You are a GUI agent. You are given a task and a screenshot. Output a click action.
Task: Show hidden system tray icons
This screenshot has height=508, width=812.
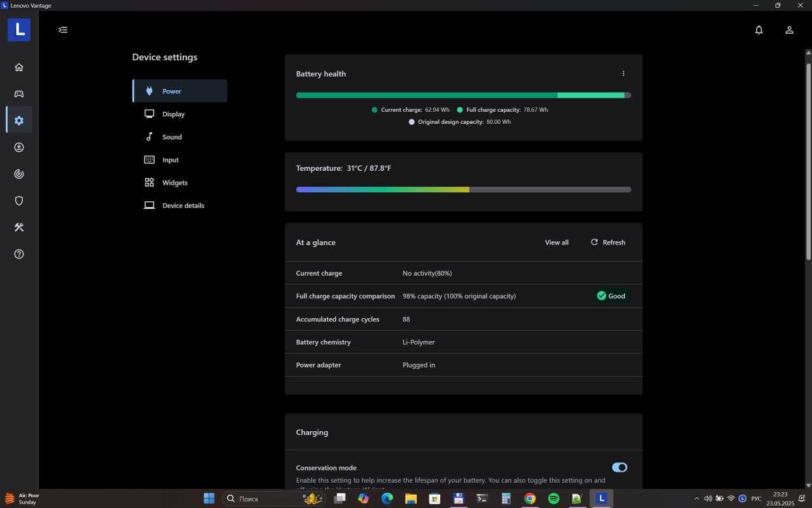coord(697,498)
